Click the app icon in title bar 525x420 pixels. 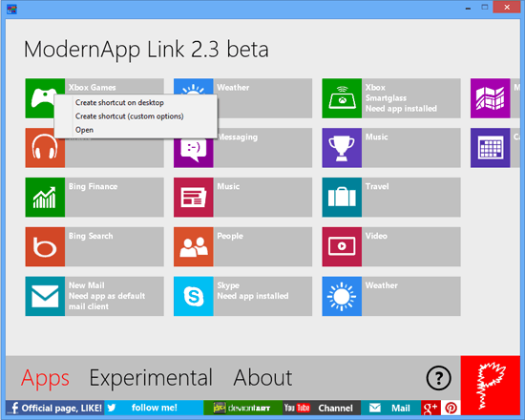11,9
